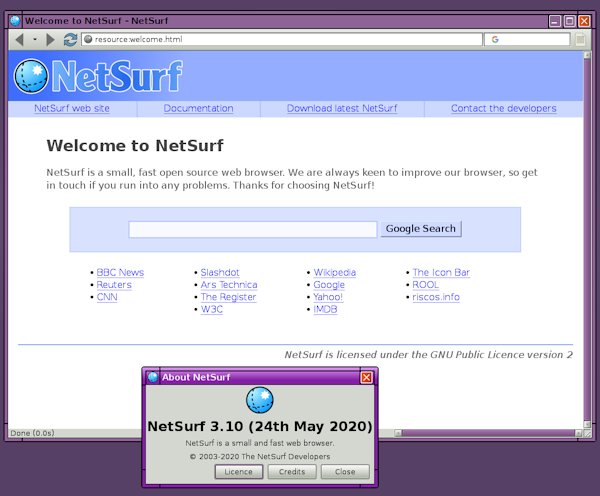Click the 'Welcome to NetSurf' heading
The height and width of the screenshot is (496, 600).
(135, 146)
